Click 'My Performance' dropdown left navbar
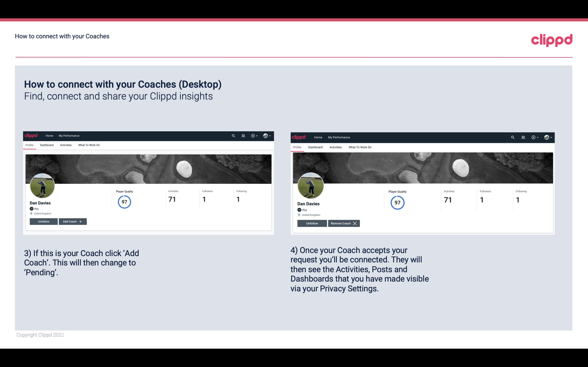This screenshot has width=588, height=367. pyautogui.click(x=69, y=135)
